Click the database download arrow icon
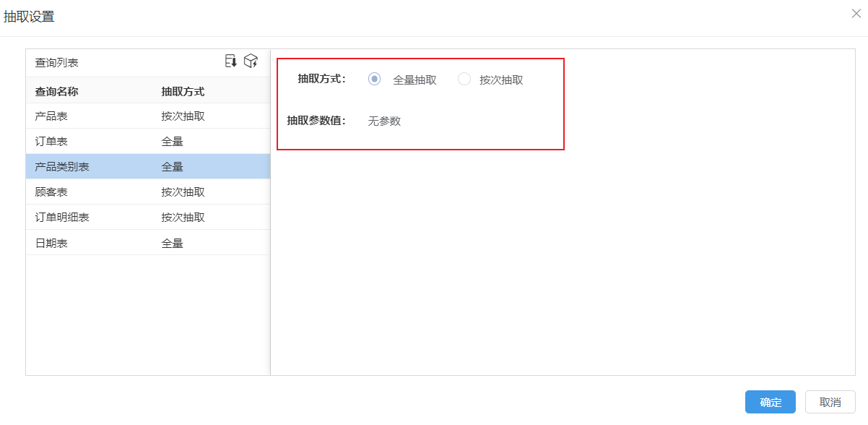Viewport: 868px width, 425px height. (231, 61)
